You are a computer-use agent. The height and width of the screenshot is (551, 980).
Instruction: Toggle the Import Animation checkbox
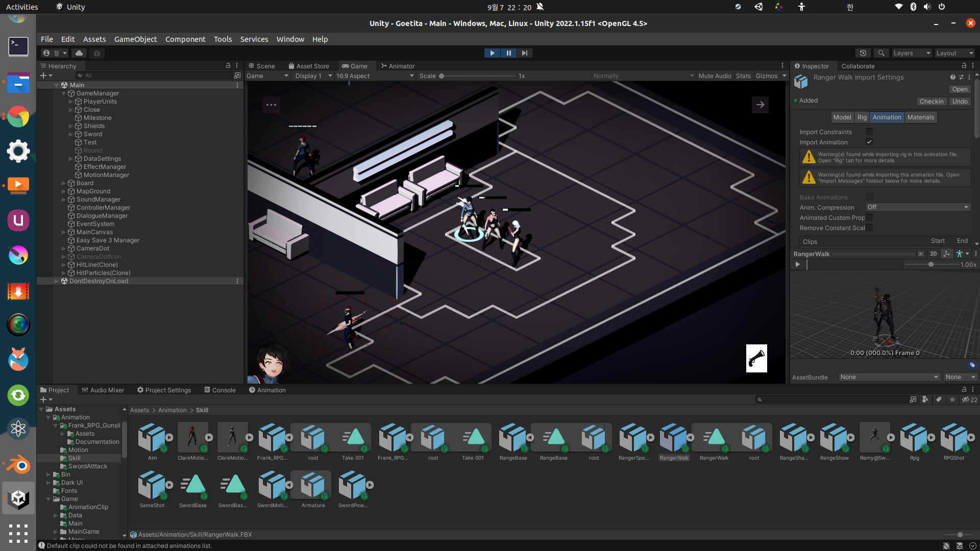point(869,142)
